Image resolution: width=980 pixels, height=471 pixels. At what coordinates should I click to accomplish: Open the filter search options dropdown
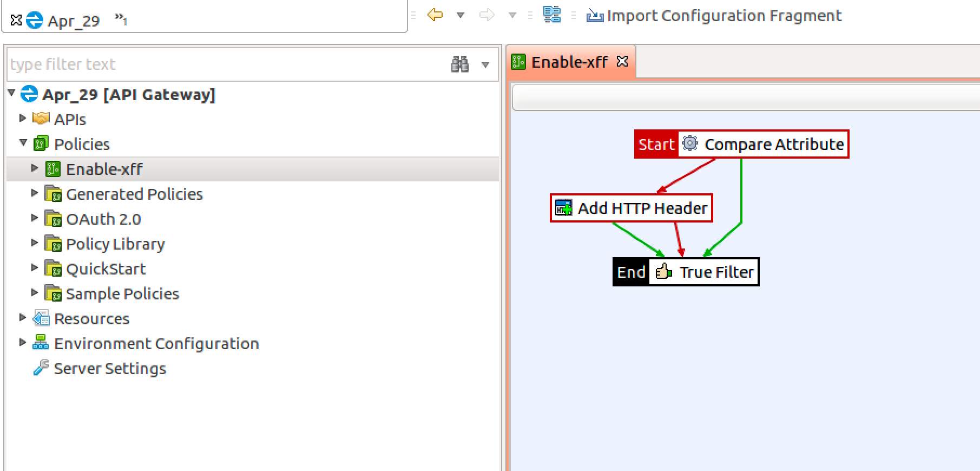485,65
